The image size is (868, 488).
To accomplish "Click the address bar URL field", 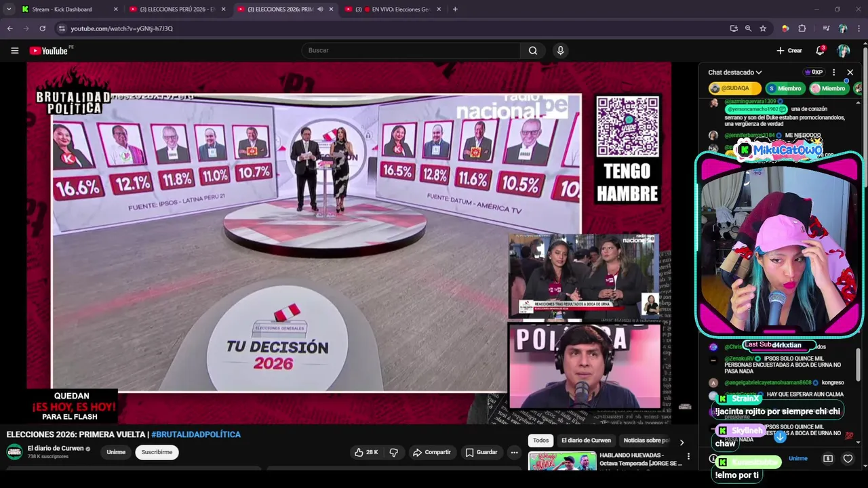I will [x=393, y=28].
